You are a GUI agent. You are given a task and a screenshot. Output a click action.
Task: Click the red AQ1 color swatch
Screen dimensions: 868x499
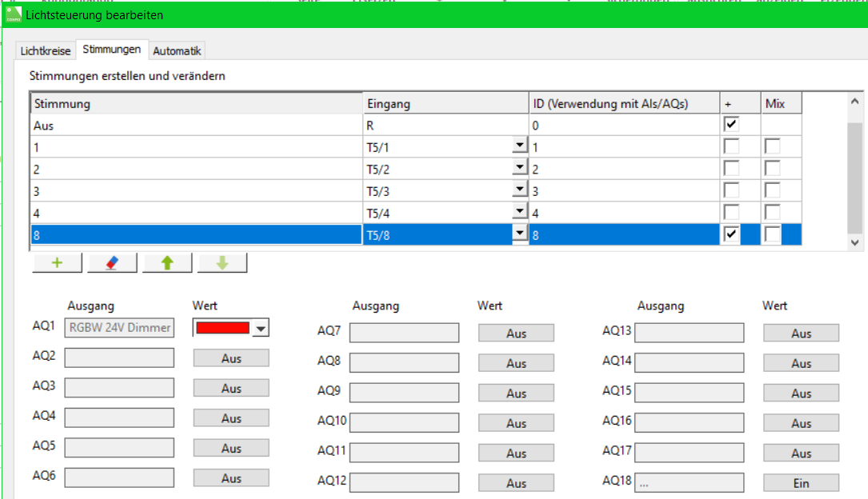coord(222,328)
